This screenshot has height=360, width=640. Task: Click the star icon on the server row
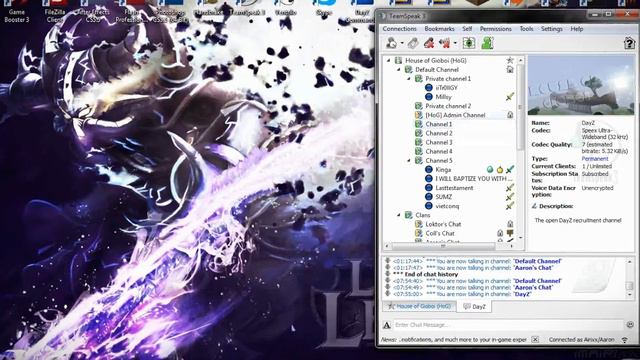tap(509, 60)
